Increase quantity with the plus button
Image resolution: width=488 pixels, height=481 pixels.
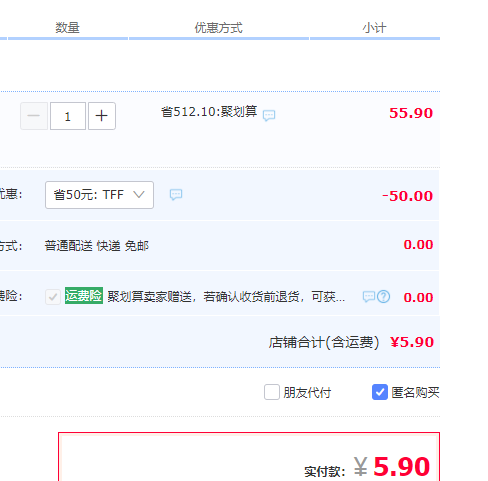pos(102,116)
